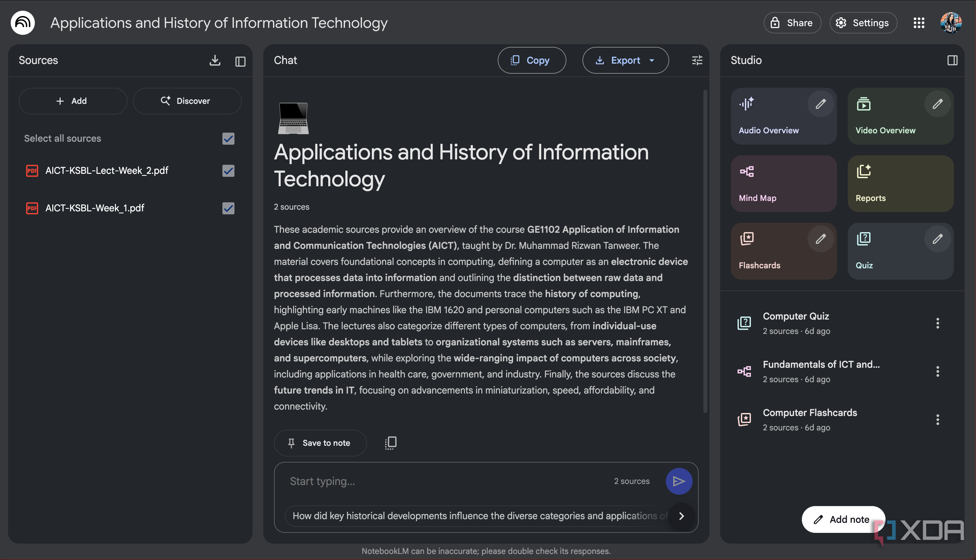The width and height of the screenshot is (976, 560).
Task: Share this notebook
Action: (792, 23)
